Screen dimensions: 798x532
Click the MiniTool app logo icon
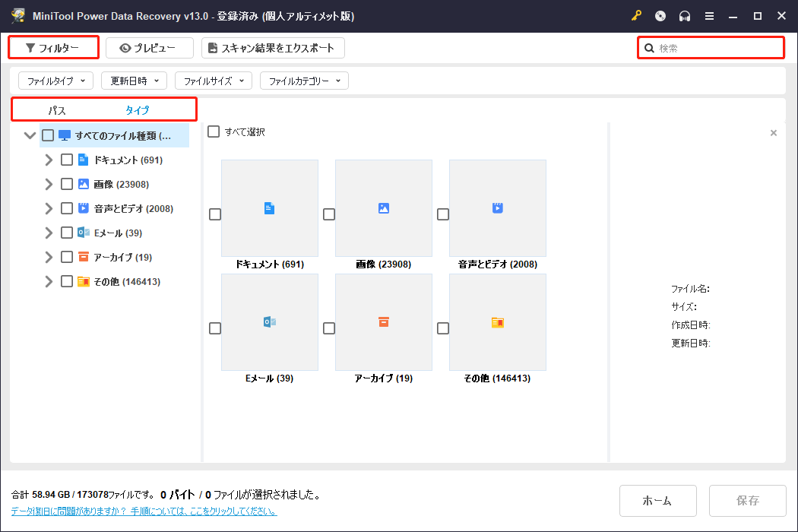(18, 16)
